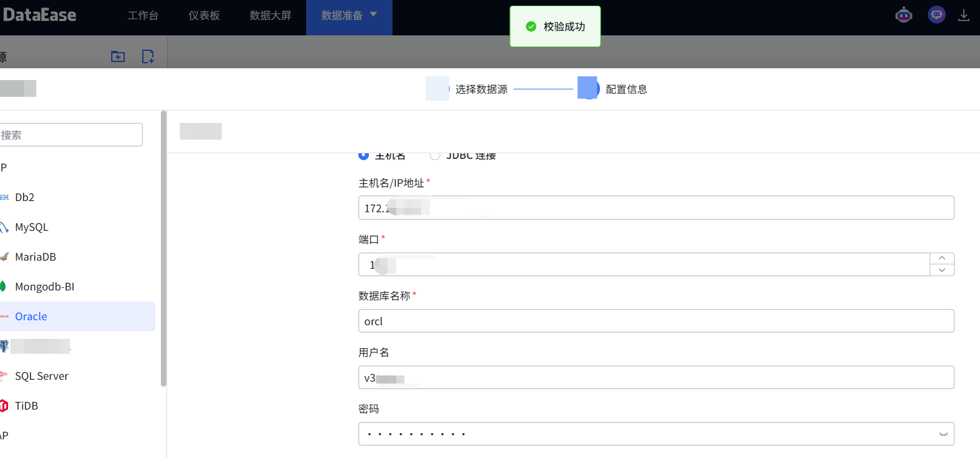Open the 工作台 menu

143,16
